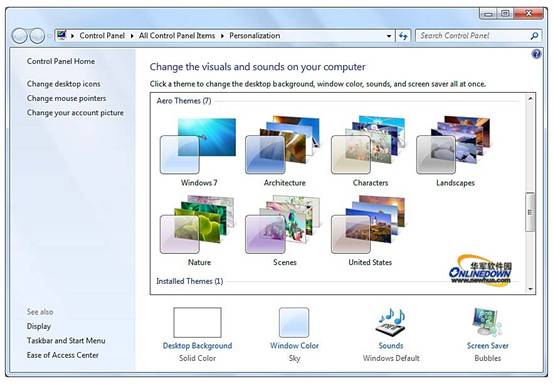The image size is (553, 384).
Task: Click the Installed Themes (1) group header
Action: 189,281
